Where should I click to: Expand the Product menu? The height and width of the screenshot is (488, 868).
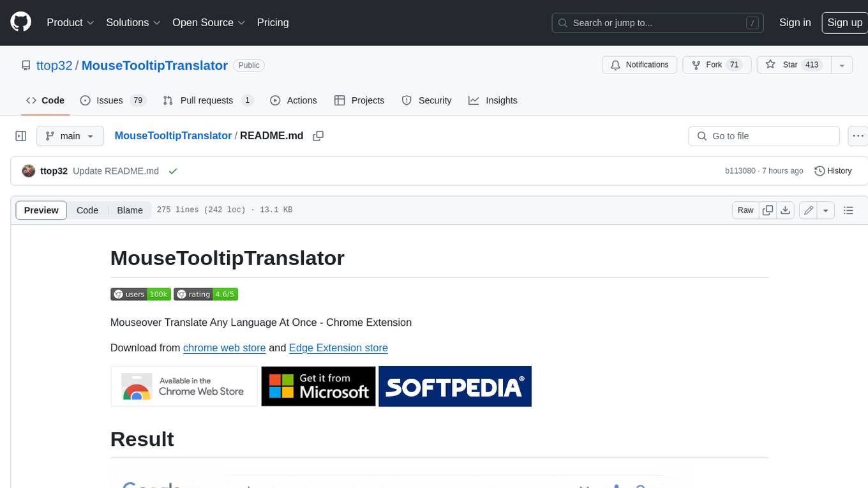point(70,22)
